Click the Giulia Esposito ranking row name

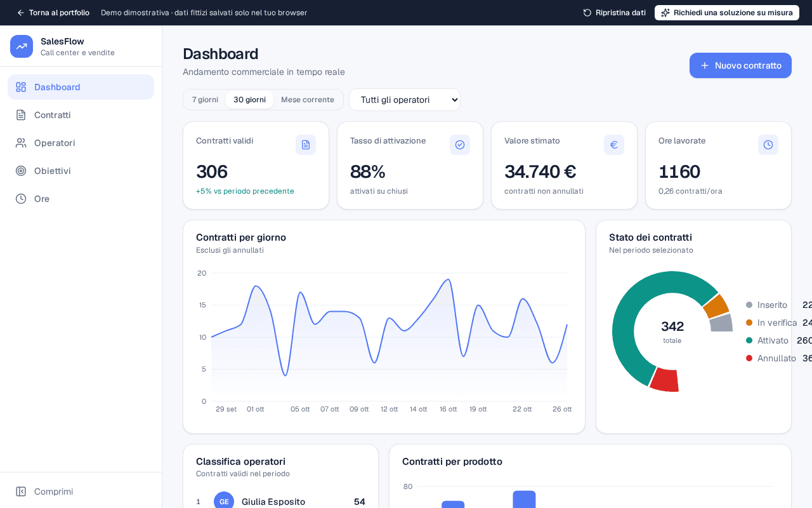point(273,502)
